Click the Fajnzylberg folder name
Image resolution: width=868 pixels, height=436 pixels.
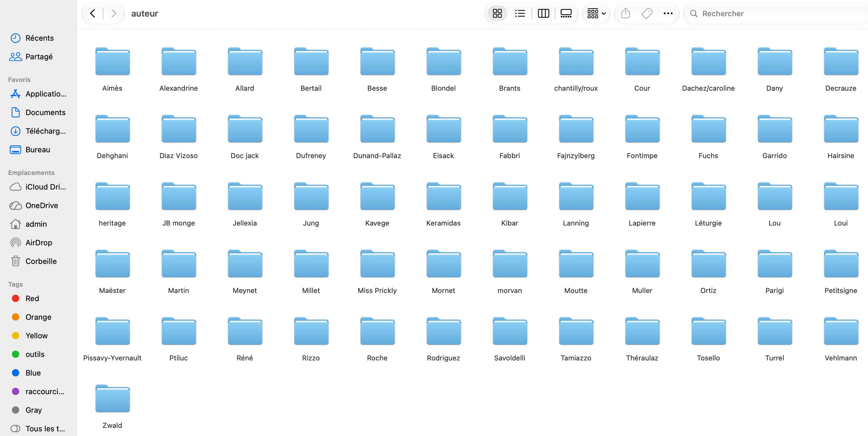coord(576,156)
